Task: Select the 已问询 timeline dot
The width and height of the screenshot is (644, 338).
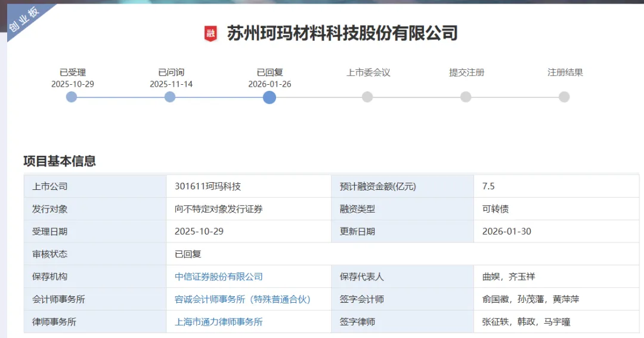Action: [x=169, y=97]
